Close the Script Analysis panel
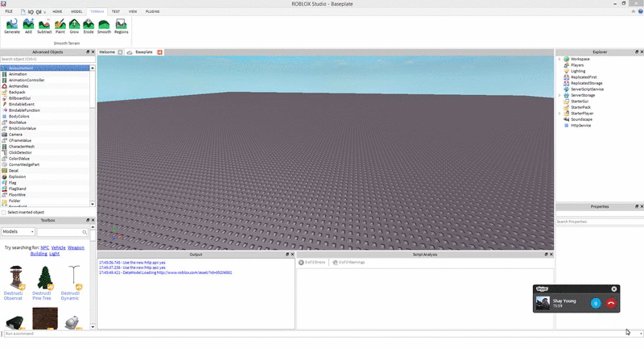Image resolution: width=644 pixels, height=348 pixels. point(551,255)
